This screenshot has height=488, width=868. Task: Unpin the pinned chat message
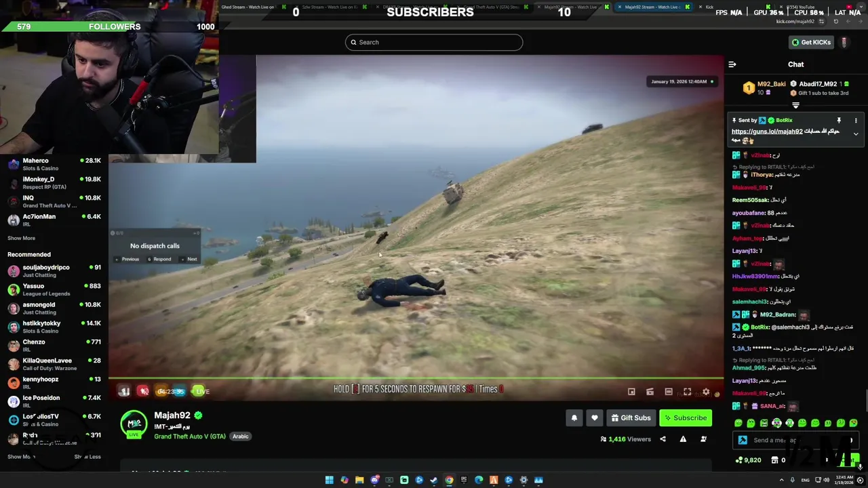click(x=839, y=121)
